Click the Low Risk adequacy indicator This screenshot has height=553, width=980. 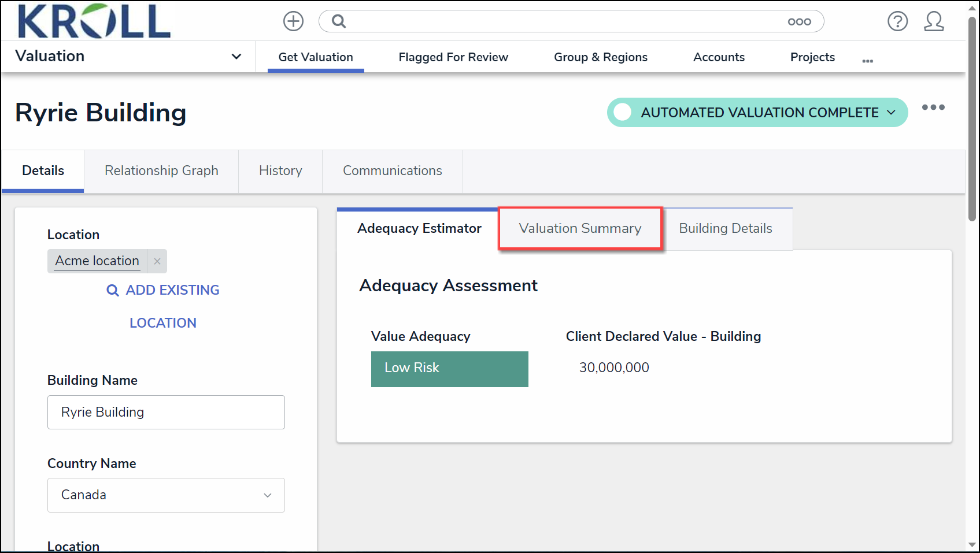tap(450, 369)
